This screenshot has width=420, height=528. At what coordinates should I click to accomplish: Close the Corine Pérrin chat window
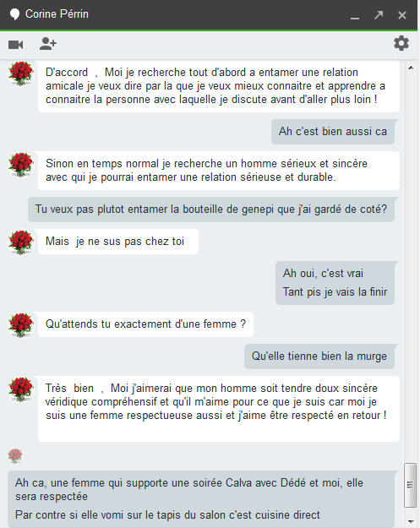pos(402,15)
